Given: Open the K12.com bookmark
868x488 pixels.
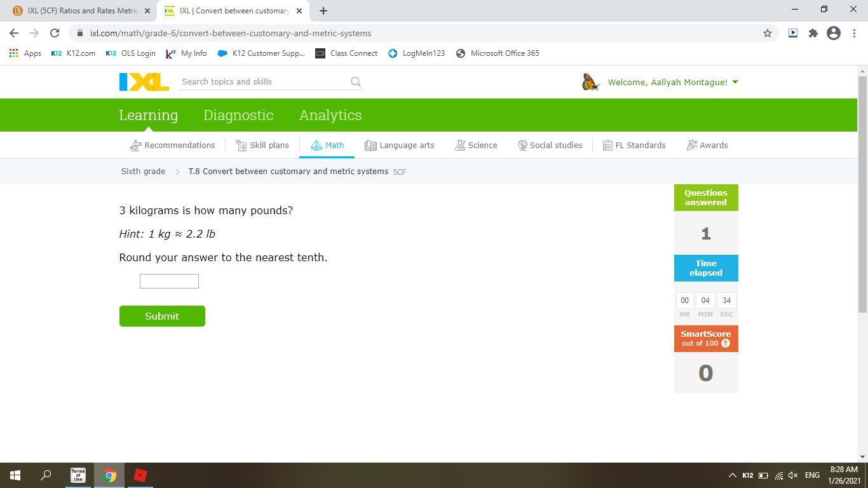Looking at the screenshot, I should [x=73, y=53].
